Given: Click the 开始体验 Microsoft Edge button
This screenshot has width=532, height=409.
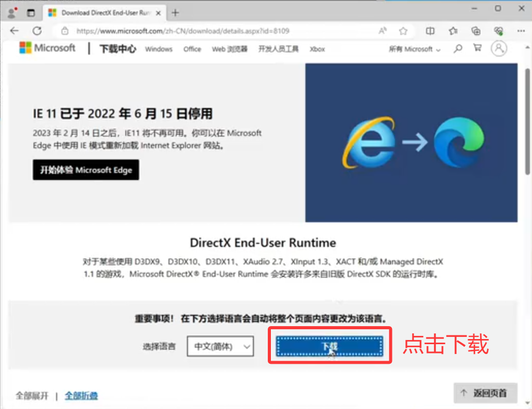Looking at the screenshot, I should 85,170.
